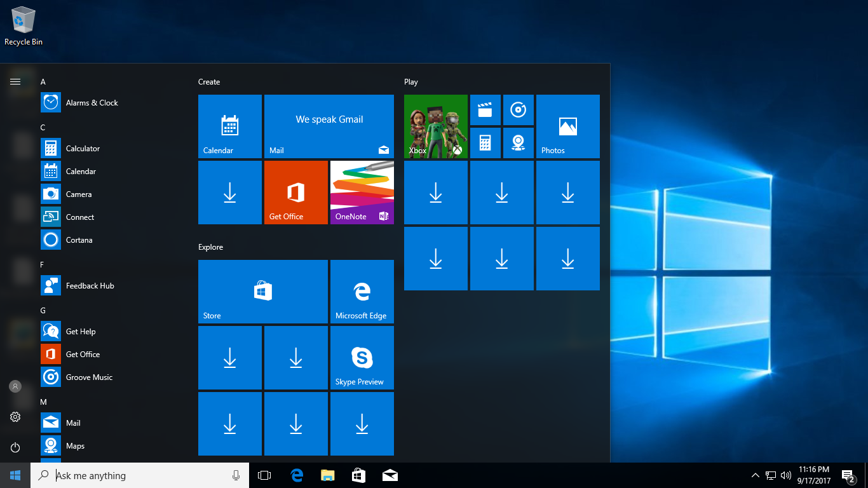Viewport: 868px width, 488px height.
Task: Open the OneNote tile
Action: [362, 193]
